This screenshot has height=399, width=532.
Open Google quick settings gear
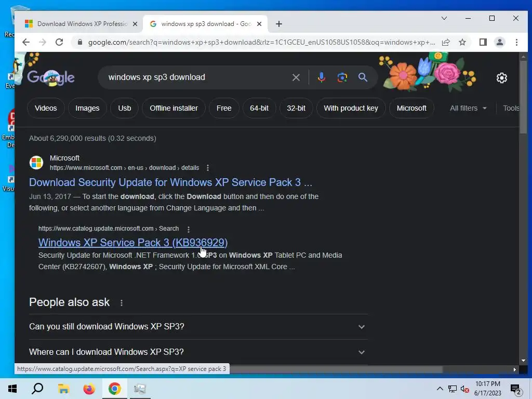click(502, 78)
